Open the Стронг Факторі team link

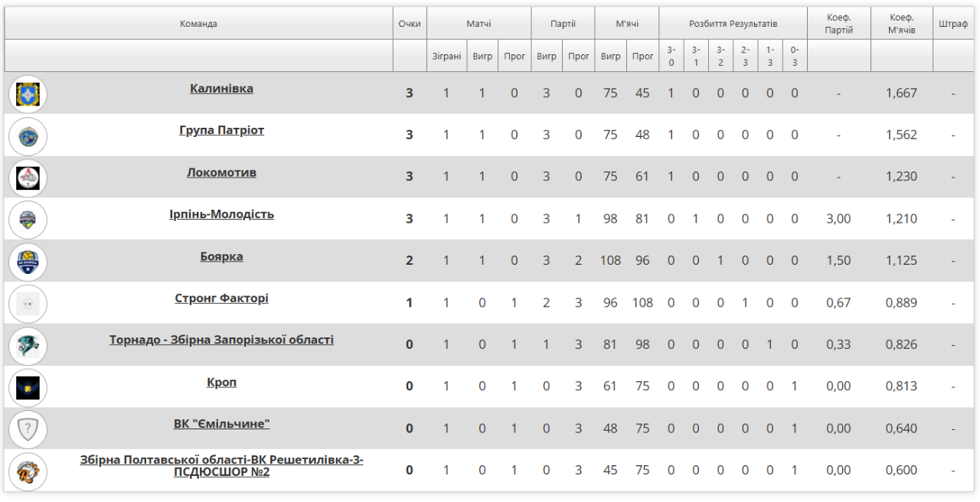221,298
